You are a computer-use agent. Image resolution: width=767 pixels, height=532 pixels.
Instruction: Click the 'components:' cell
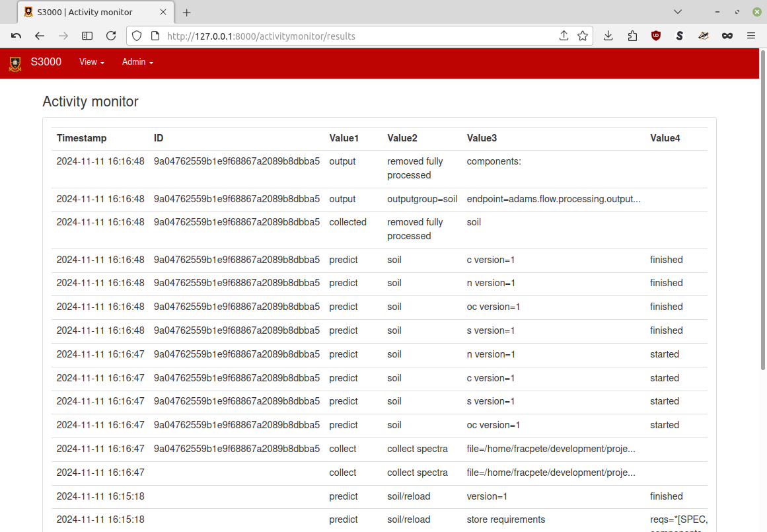(494, 161)
